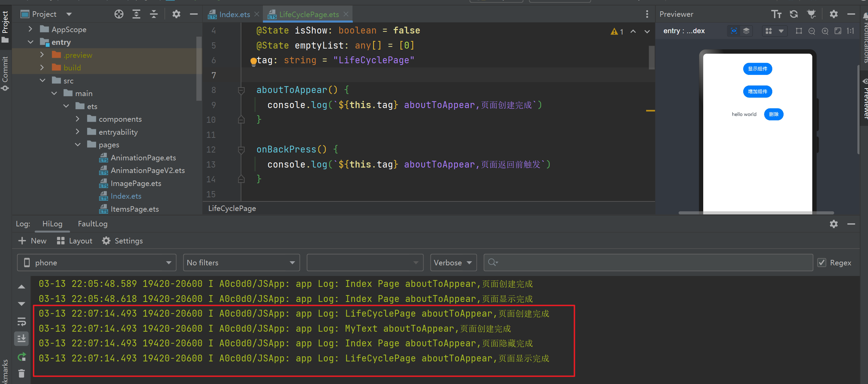
Task: Zoom in on the previewer device
Action: [825, 31]
